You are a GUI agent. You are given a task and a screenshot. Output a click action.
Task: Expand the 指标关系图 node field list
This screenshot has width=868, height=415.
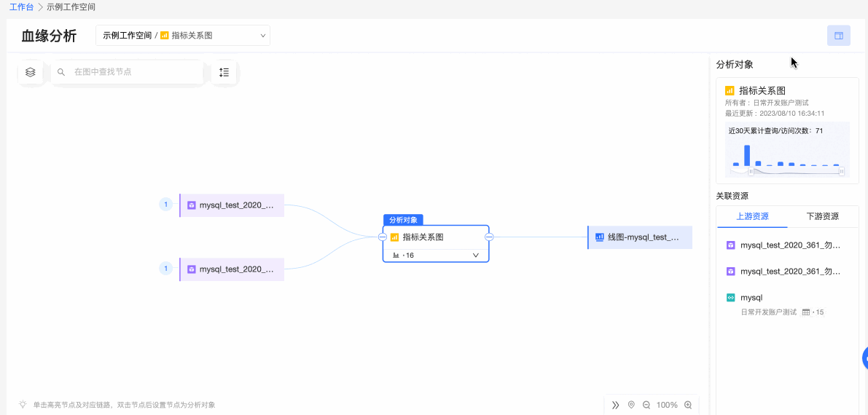[475, 255]
